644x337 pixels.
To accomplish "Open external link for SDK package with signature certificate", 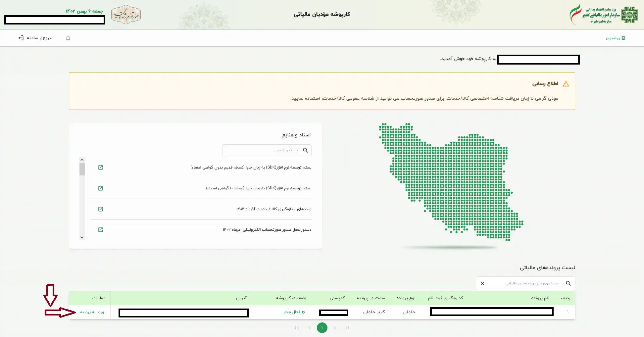I will (100, 188).
